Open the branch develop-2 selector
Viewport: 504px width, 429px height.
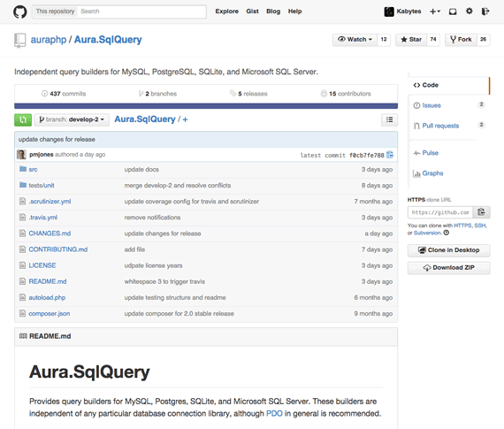pos(72,119)
